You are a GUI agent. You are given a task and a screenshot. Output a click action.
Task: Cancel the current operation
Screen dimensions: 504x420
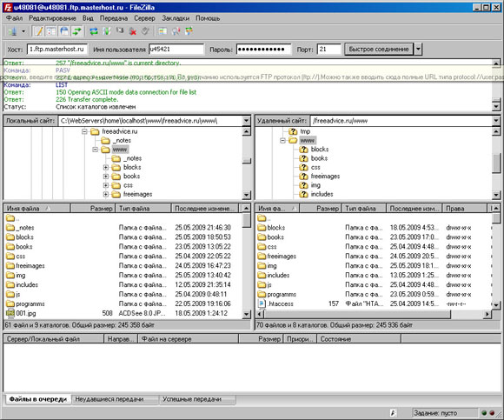(120, 31)
